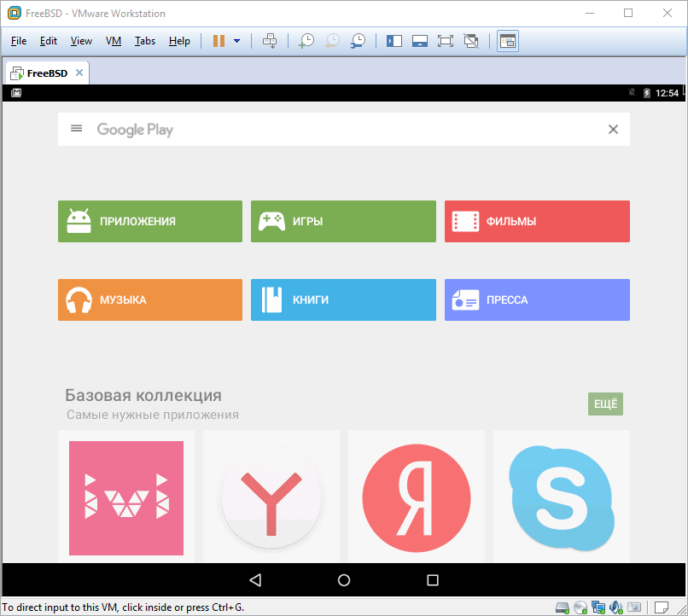This screenshot has width=688, height=616.
Task: Click the hard disk status icon
Action: click(x=562, y=607)
